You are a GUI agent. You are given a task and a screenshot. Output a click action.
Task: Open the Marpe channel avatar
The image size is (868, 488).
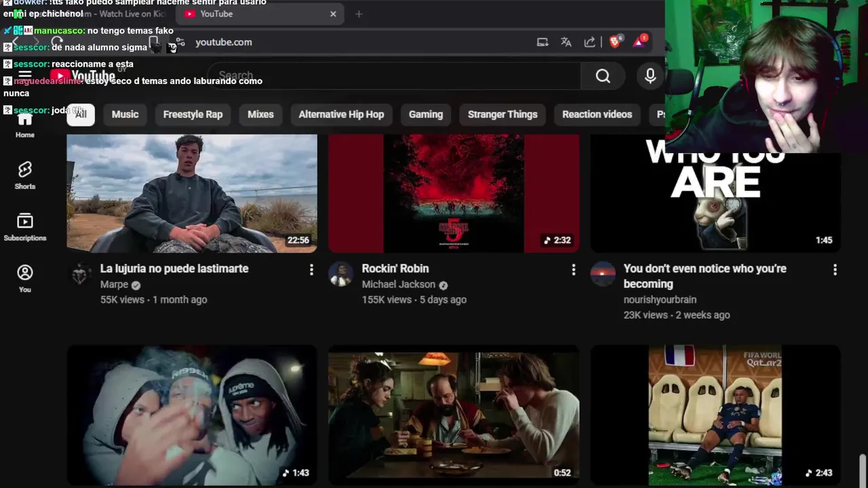(80, 274)
